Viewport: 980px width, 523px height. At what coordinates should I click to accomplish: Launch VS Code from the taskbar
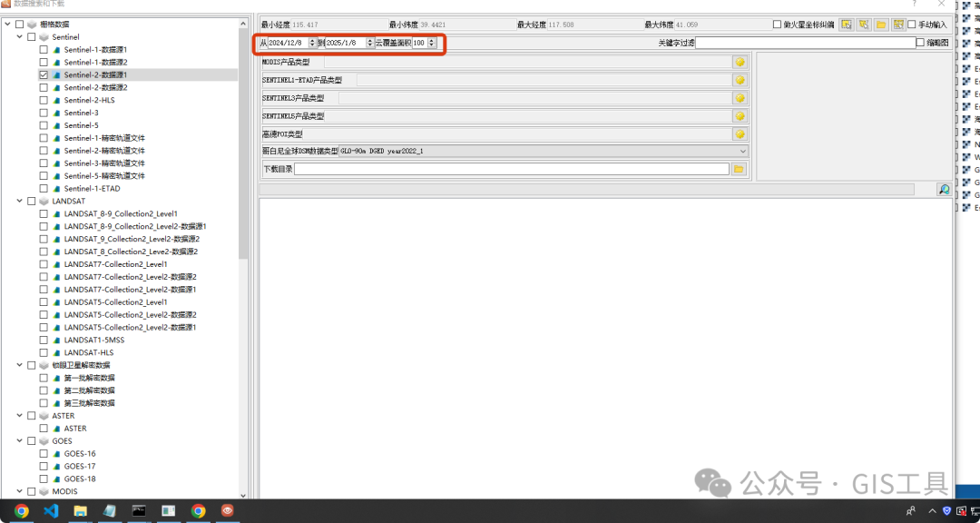point(51,511)
